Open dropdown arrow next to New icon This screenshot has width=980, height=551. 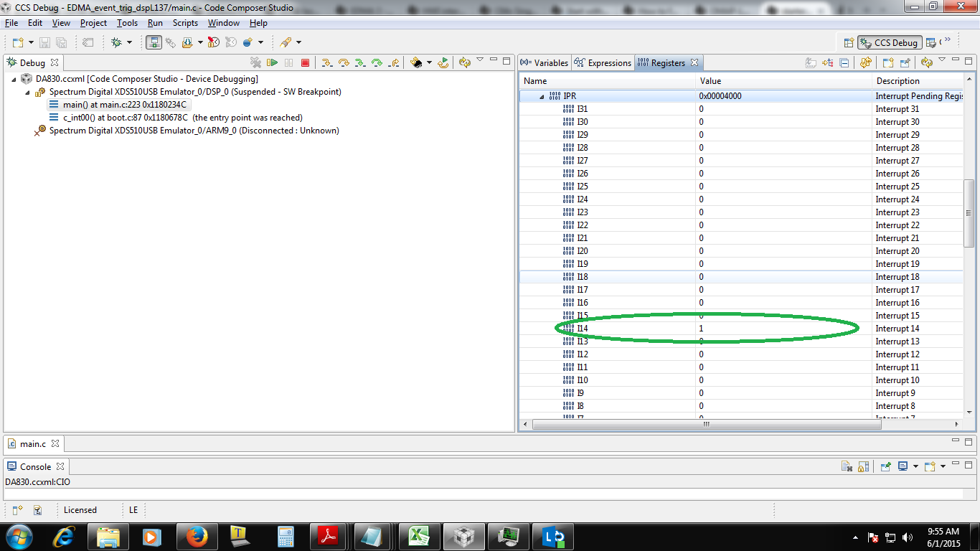31,42
